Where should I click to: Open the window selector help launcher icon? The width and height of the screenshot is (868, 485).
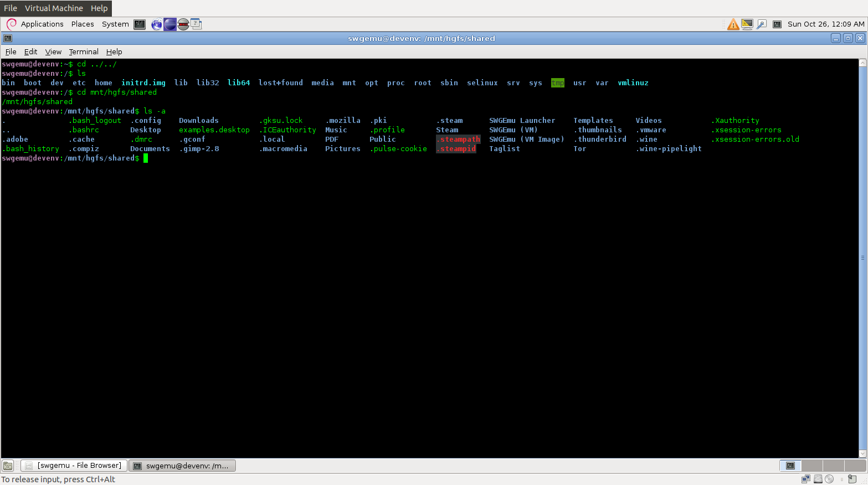[x=196, y=24]
